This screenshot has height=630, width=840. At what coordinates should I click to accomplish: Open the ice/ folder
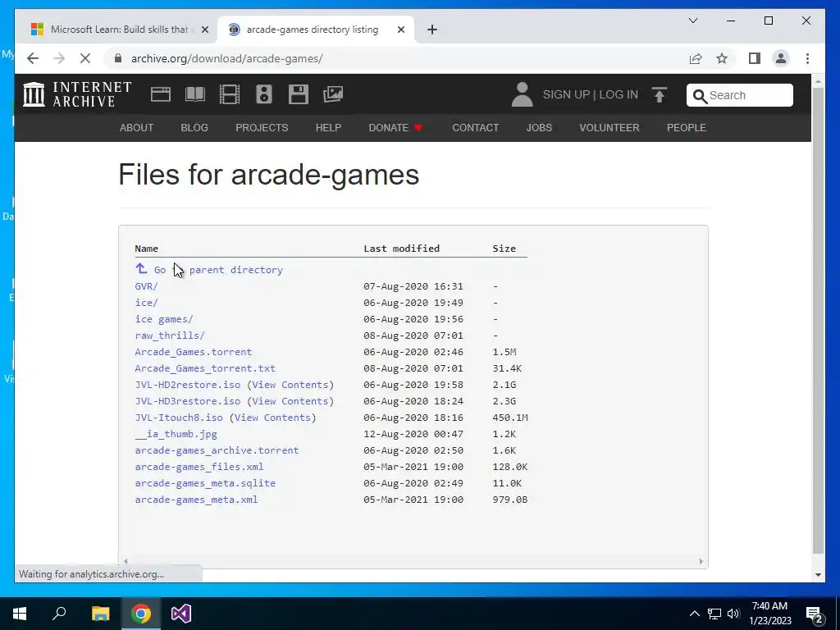tap(146, 303)
